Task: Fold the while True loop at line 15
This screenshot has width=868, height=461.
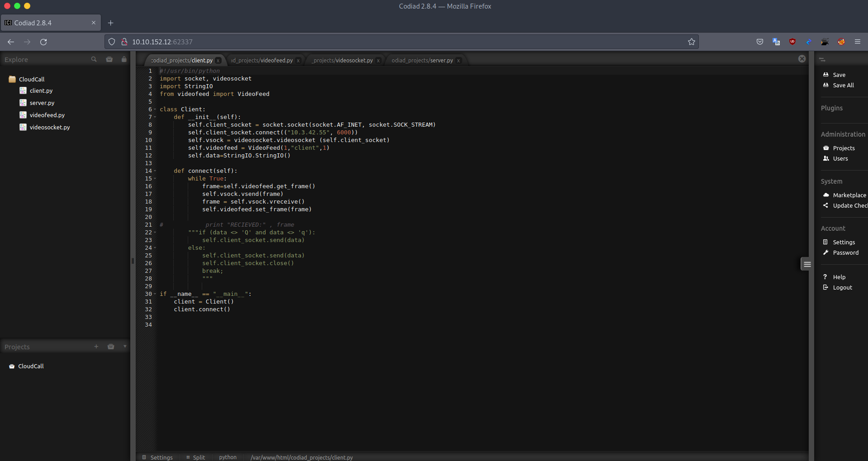Action: point(155,179)
